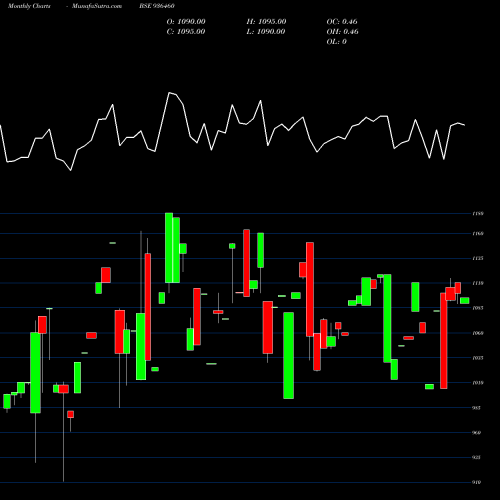
Task: Click the 935 price axis label
Action: (x=477, y=457)
